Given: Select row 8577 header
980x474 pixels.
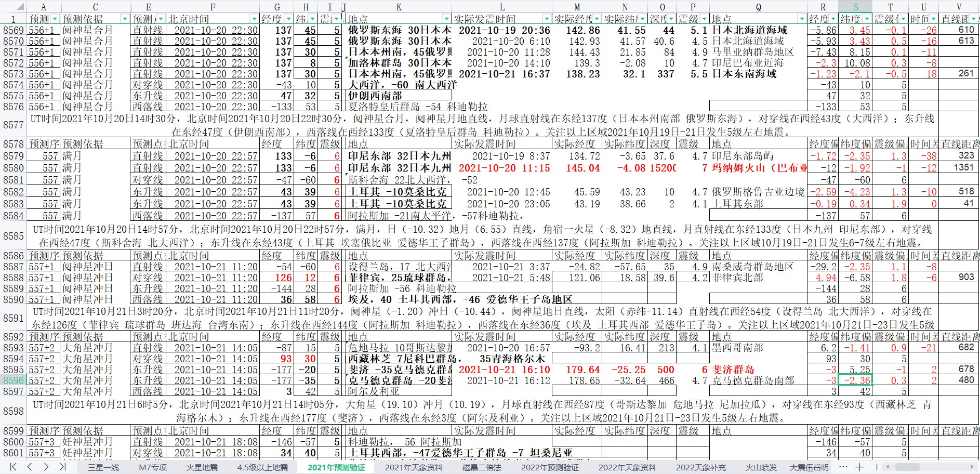Looking at the screenshot, I should pyautogui.click(x=13, y=125).
